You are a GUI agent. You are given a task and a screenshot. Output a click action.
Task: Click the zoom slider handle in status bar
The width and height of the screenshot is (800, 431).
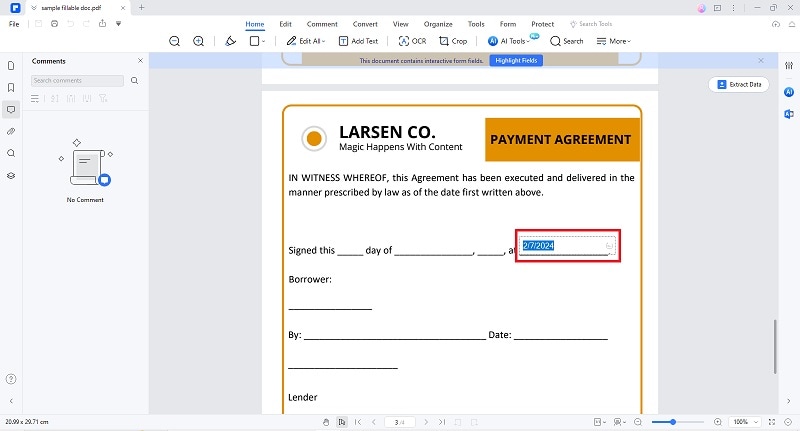(x=673, y=422)
